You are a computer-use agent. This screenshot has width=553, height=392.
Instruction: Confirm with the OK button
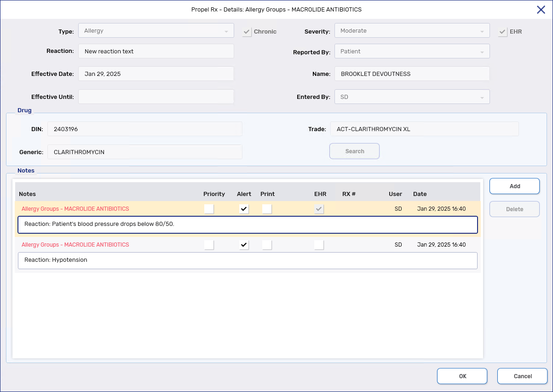click(x=462, y=376)
